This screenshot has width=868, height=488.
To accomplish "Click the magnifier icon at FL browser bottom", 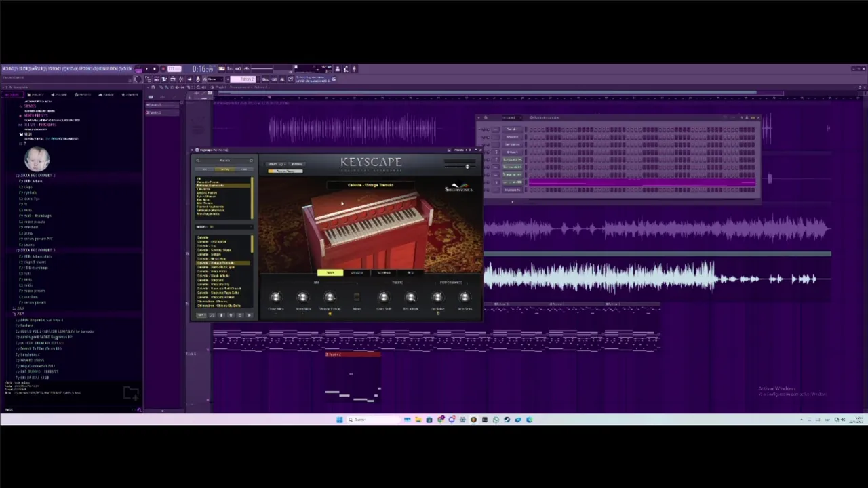I will (139, 409).
